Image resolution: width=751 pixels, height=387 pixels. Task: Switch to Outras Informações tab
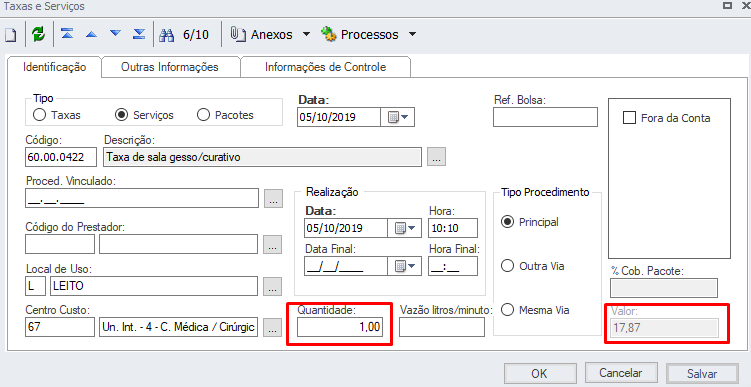[170, 67]
